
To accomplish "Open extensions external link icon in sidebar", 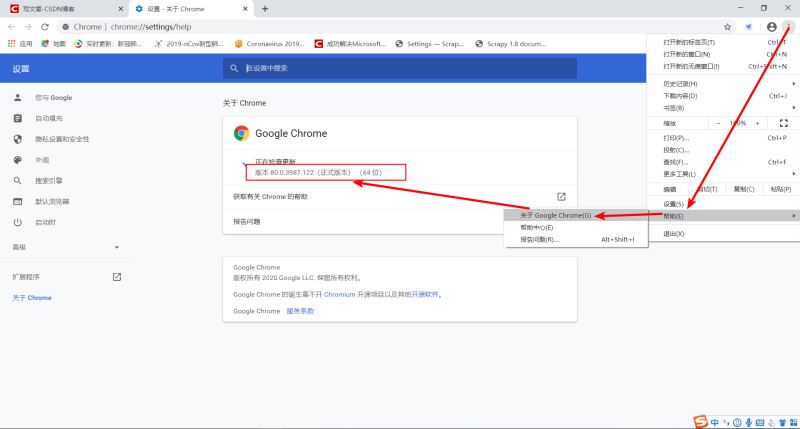I will [117, 277].
